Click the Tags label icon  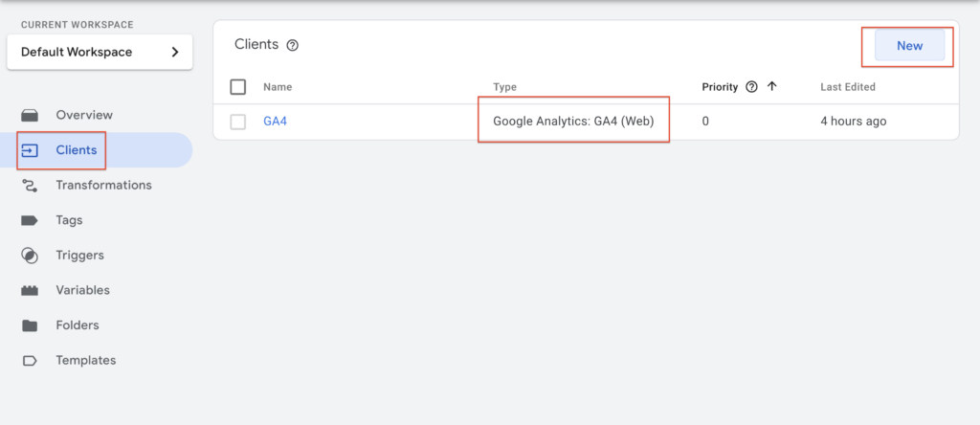tap(30, 220)
